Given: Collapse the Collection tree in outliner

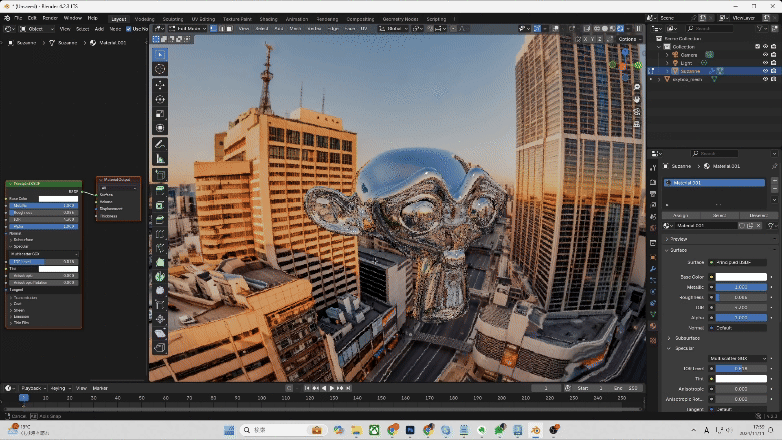Looking at the screenshot, I should 659,46.
